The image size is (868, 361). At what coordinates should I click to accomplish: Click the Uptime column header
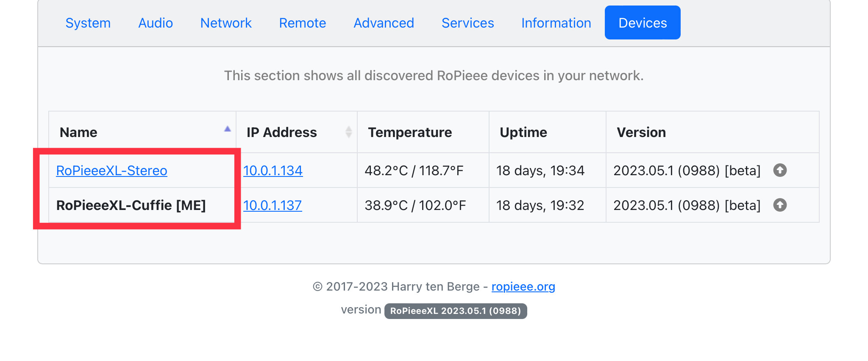click(523, 132)
